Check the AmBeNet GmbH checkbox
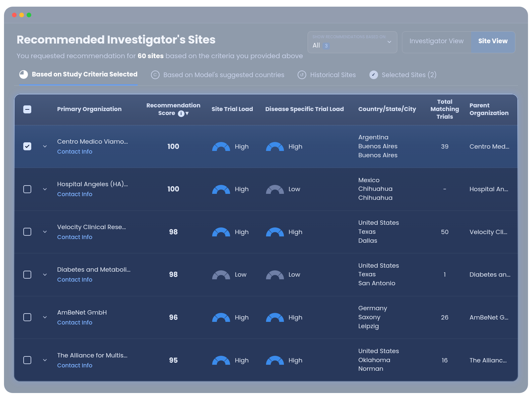This screenshot has width=532, height=399. pyautogui.click(x=27, y=317)
